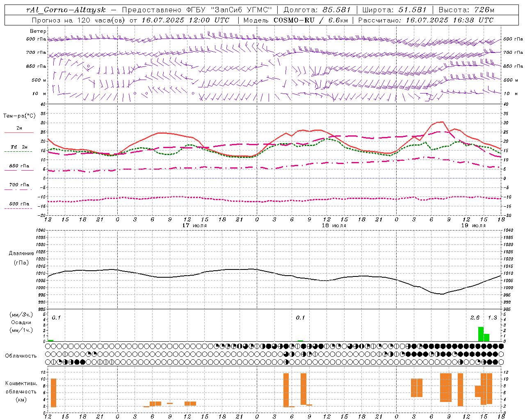Click the 17 июля date label
The width and height of the screenshot is (525, 420).
coord(194,226)
